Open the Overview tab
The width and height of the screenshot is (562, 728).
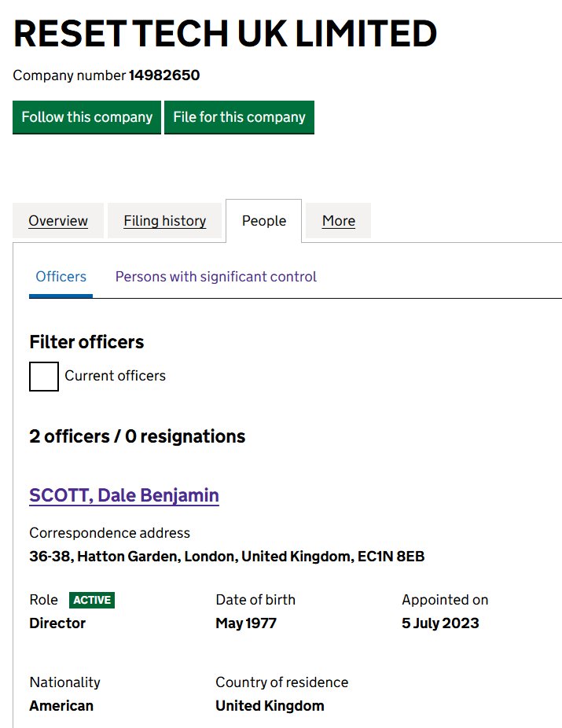click(x=58, y=221)
